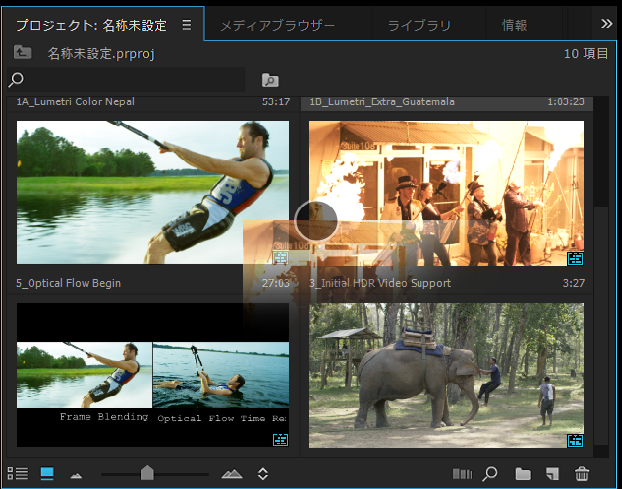Open the sort icons dropdown
The image size is (622, 489).
click(x=263, y=474)
